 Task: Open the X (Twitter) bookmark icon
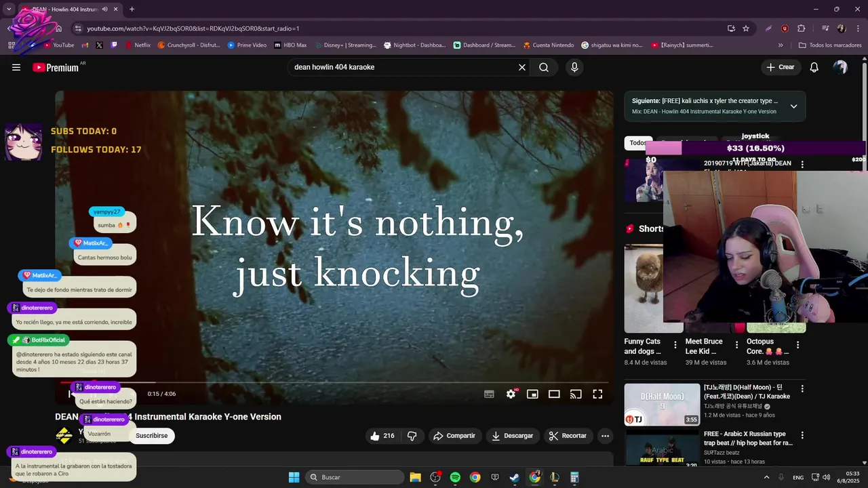[99, 45]
